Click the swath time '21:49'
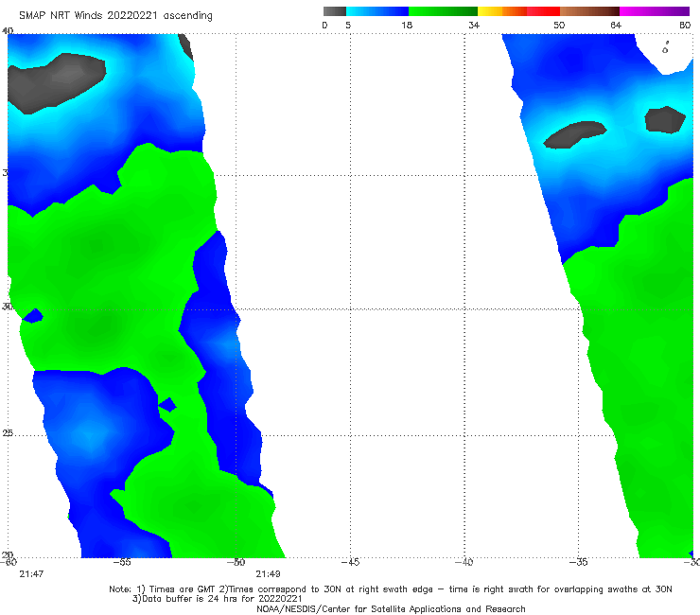Image resolution: width=700 pixels, height=615 pixels. 268,574
